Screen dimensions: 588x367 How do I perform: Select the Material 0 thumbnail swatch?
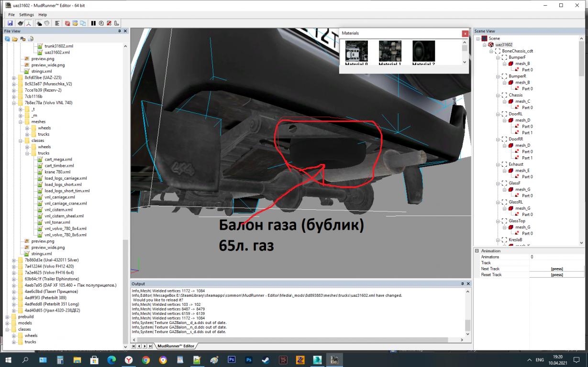coord(356,51)
